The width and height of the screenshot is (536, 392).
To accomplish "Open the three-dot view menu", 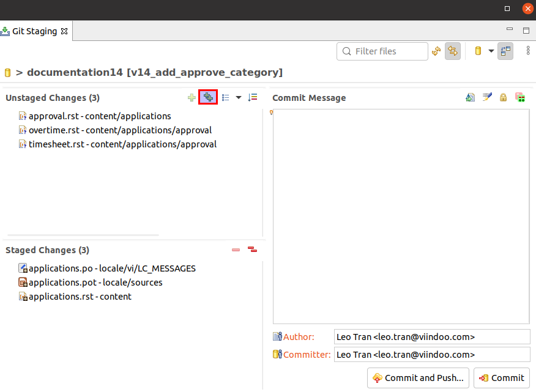I will pos(527,51).
